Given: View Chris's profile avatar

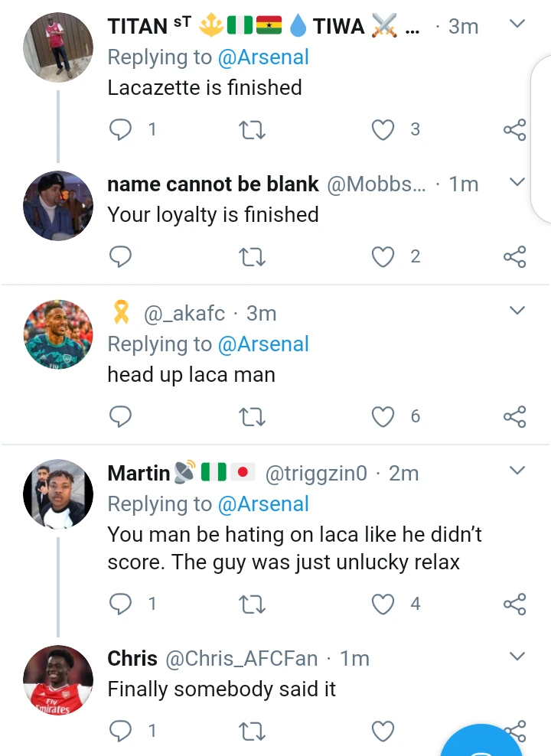Looking at the screenshot, I should pos(58,680).
